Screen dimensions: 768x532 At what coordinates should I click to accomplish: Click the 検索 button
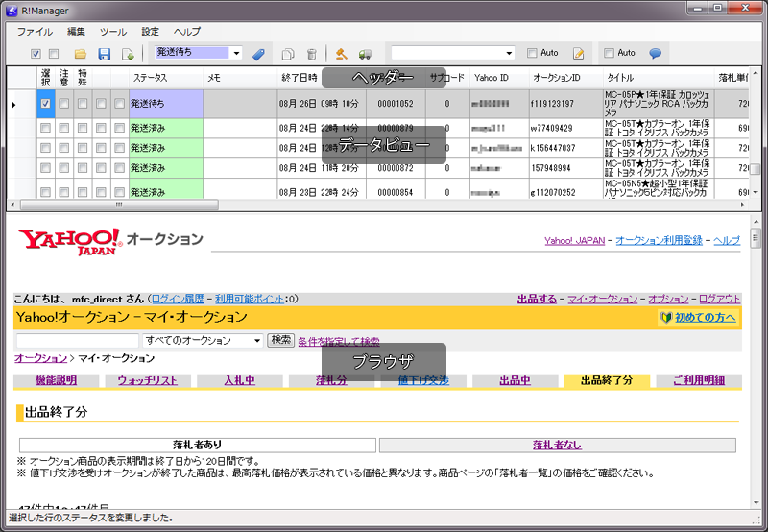point(280,340)
